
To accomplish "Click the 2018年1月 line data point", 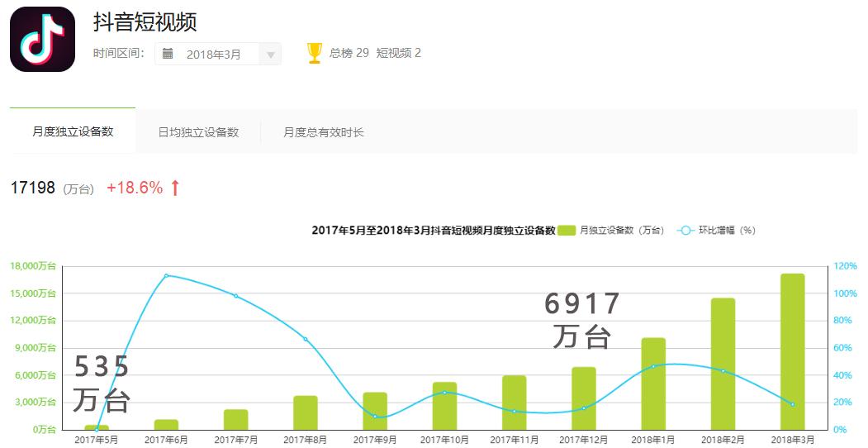I will coord(653,366).
